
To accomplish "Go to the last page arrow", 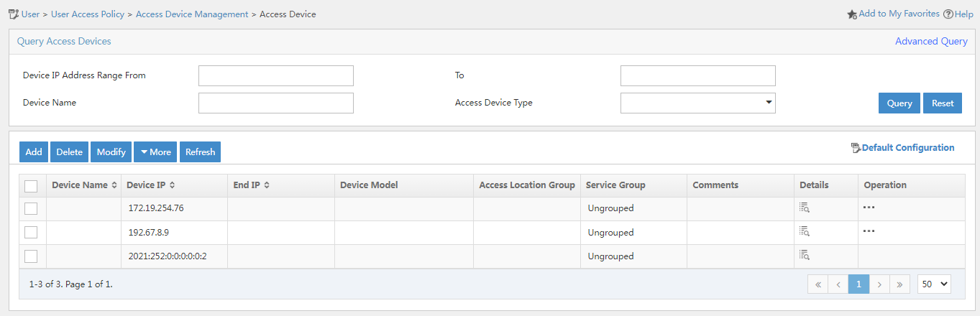I will 899,284.
